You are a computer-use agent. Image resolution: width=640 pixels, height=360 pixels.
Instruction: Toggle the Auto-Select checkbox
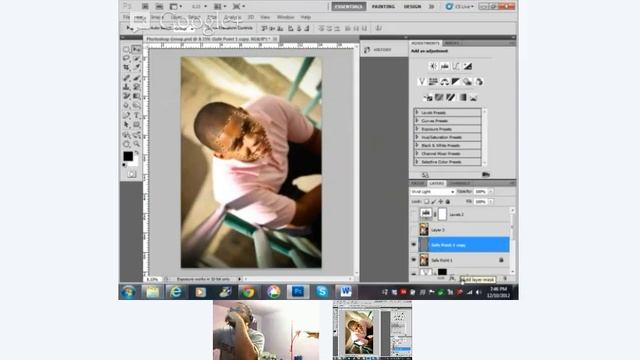point(147,28)
